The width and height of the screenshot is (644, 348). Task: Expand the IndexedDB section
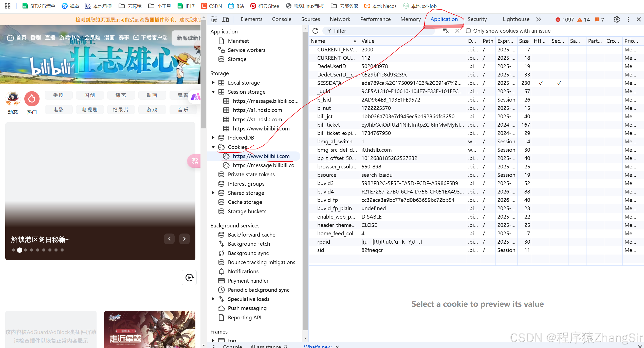(213, 138)
